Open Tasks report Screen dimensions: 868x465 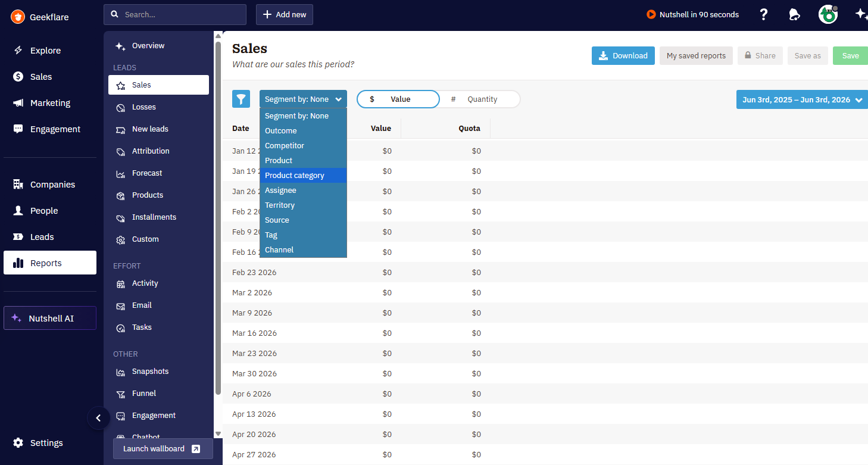coord(158,327)
